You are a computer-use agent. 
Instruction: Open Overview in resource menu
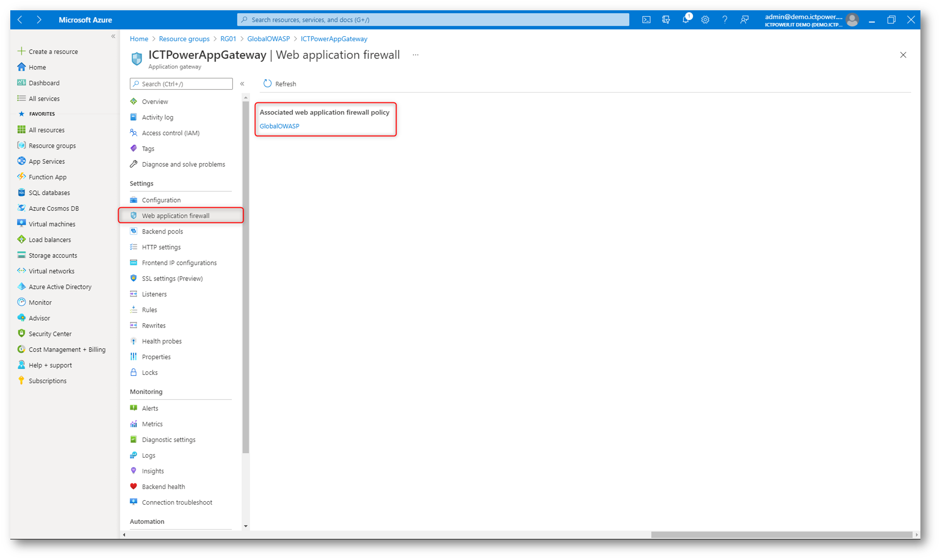click(x=155, y=101)
